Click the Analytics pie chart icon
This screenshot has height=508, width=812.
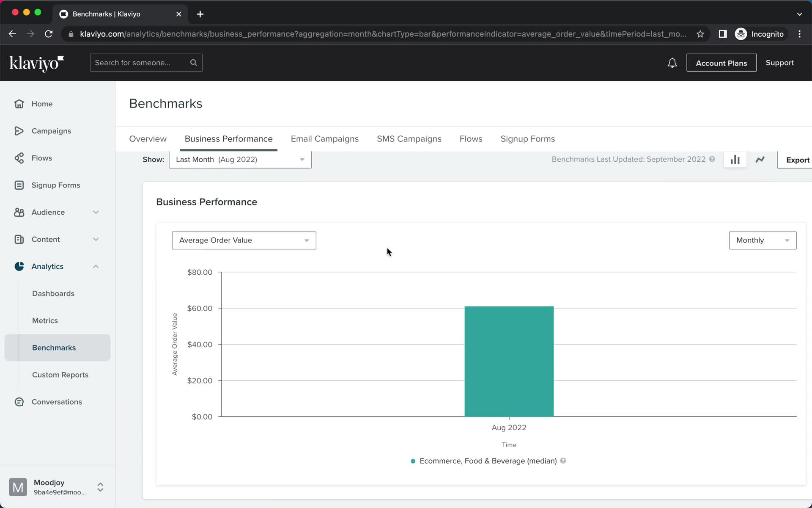pos(19,266)
